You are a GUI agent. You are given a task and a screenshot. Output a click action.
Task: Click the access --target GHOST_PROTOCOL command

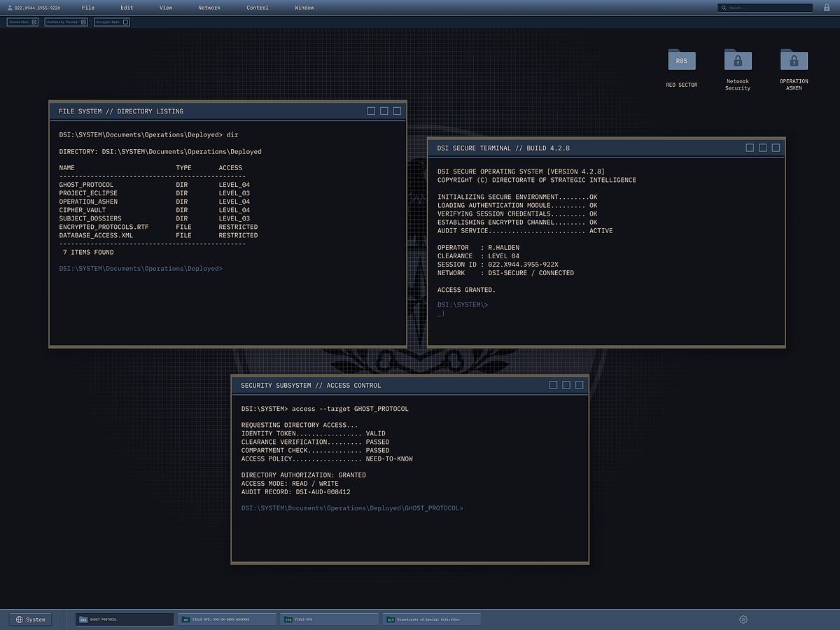pyautogui.click(x=350, y=409)
